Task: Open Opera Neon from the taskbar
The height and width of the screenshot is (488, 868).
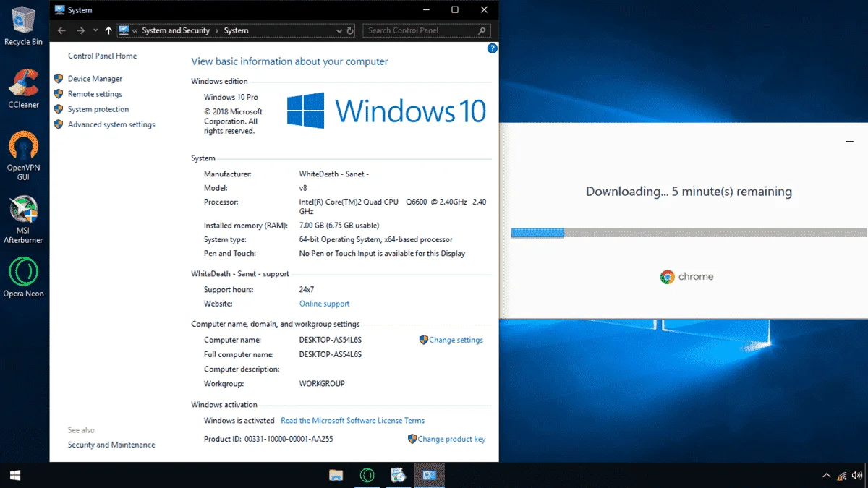Action: click(x=367, y=475)
